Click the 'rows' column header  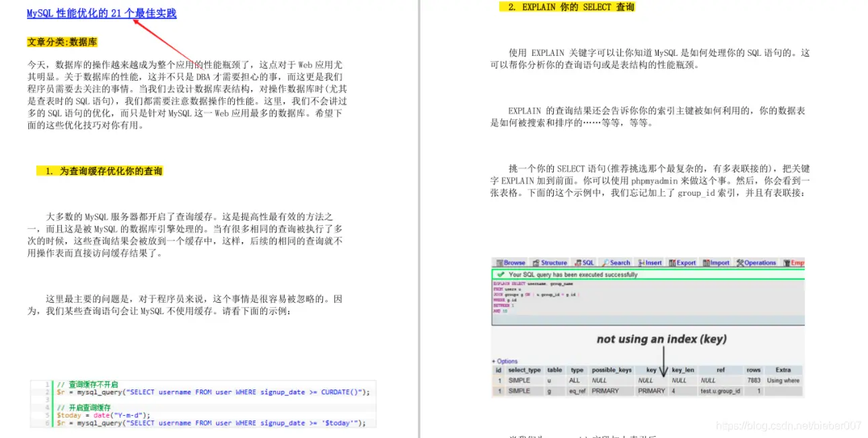(x=754, y=370)
